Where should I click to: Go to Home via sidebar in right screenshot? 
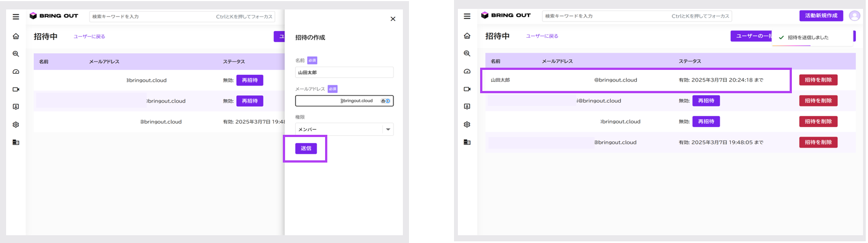[x=467, y=37]
